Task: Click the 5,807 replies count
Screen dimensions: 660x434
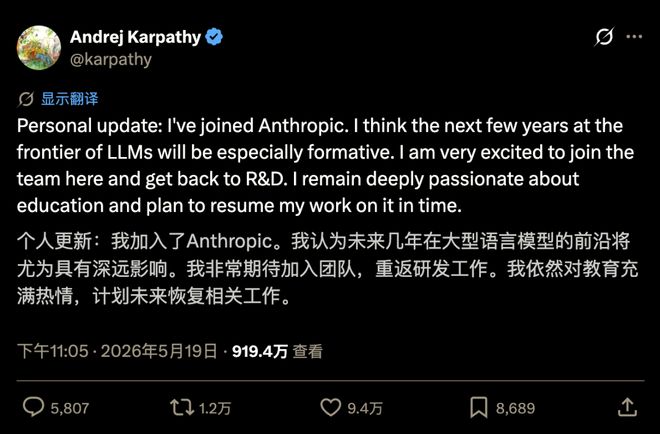Action: [x=70, y=408]
